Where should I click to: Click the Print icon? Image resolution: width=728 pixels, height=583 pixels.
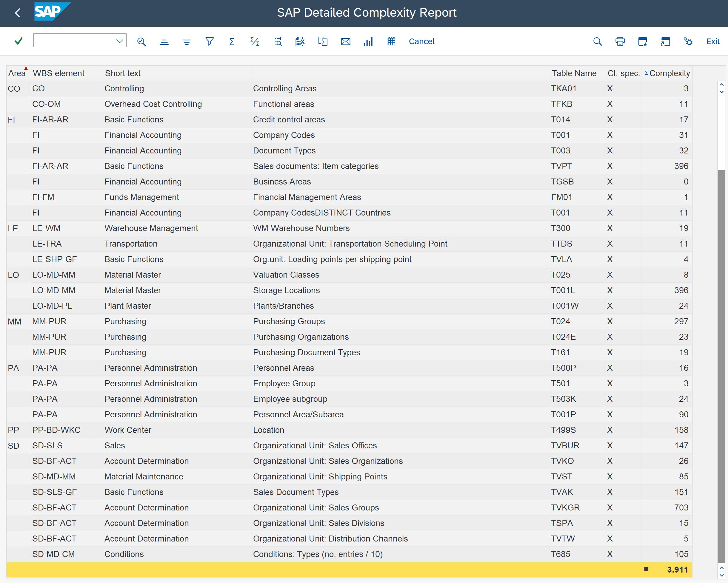pos(620,41)
